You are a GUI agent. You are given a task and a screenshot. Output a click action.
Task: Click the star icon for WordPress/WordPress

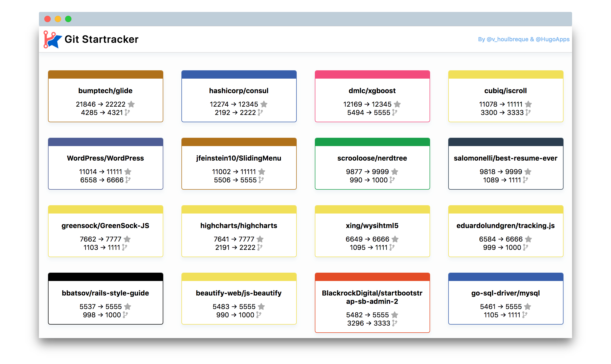point(127,171)
